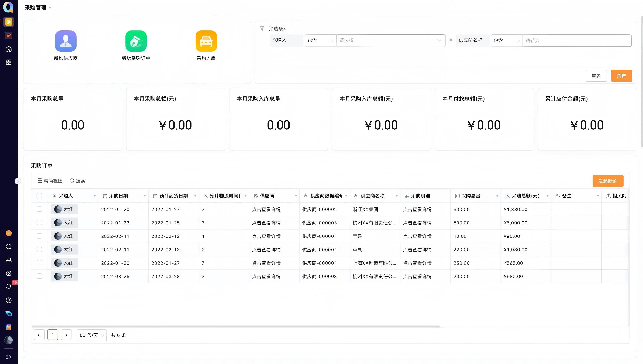Click the sidebar help question icon
Screen dimensions: 643x364
[x=9, y=300]
